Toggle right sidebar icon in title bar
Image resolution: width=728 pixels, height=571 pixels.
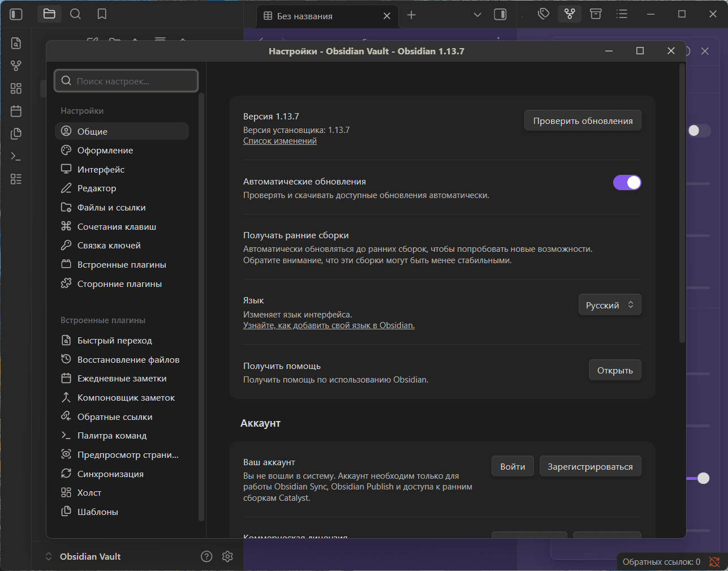tap(500, 15)
